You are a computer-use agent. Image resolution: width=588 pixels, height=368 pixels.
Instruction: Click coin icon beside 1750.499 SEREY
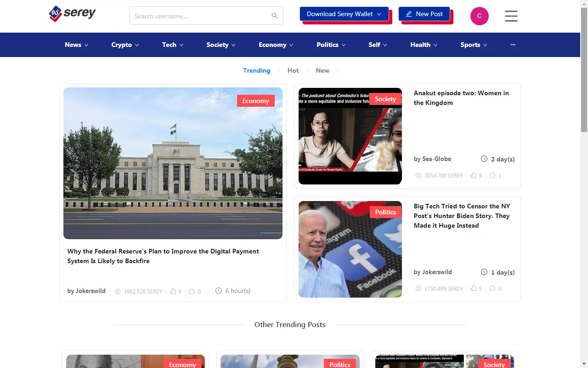pyautogui.click(x=418, y=288)
